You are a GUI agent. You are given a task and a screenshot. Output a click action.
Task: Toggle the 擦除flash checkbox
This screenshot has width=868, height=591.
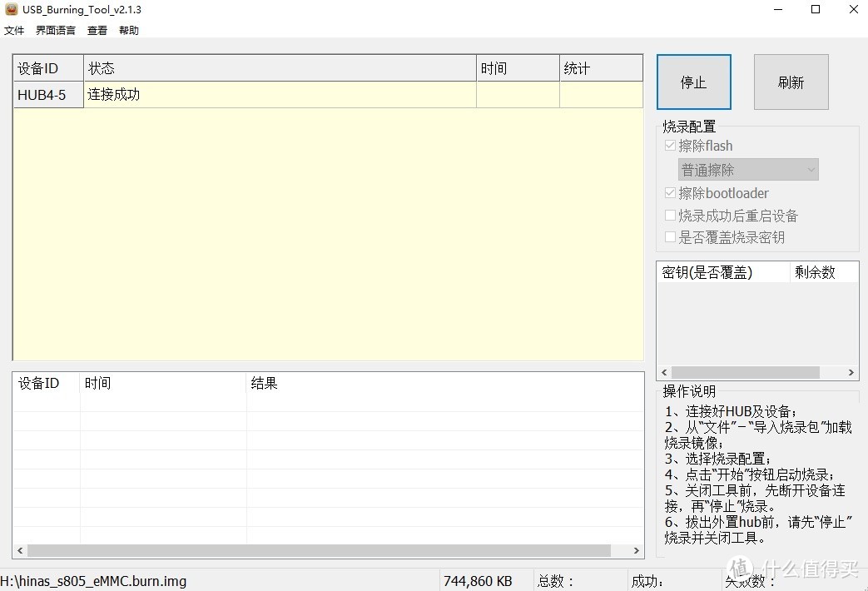click(670, 145)
